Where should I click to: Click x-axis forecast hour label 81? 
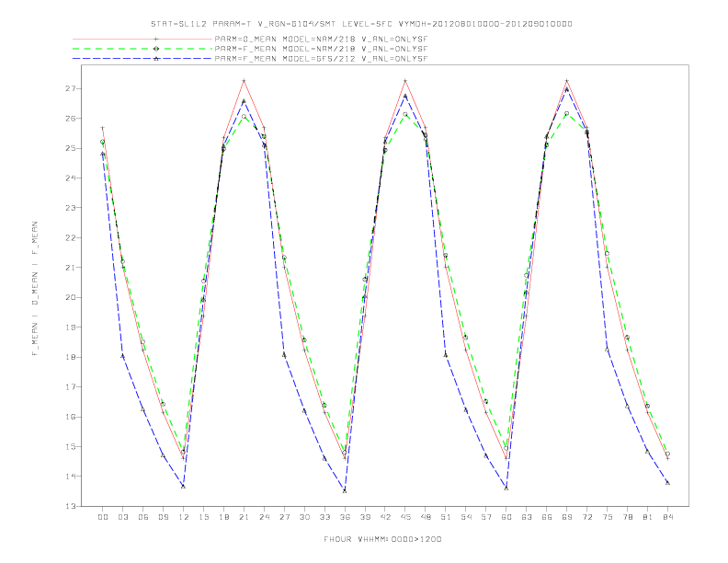[648, 517]
